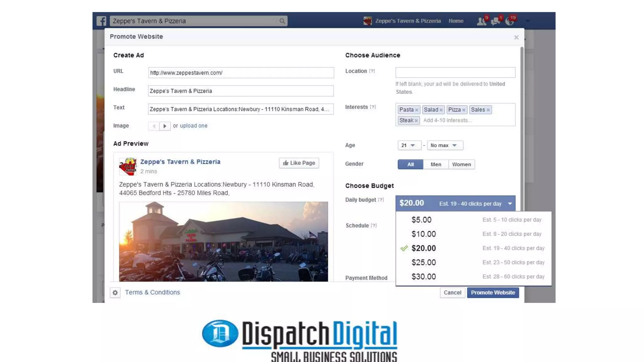Open the No max age dropdown

444,145
